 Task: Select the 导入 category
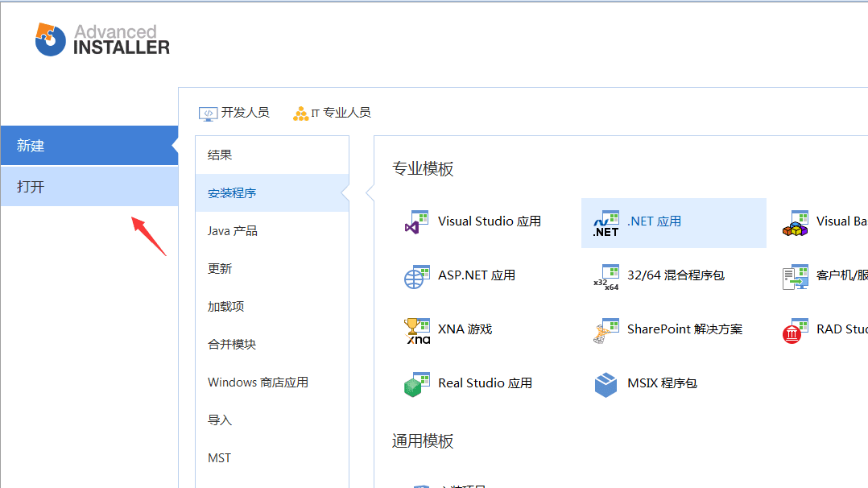point(272,420)
